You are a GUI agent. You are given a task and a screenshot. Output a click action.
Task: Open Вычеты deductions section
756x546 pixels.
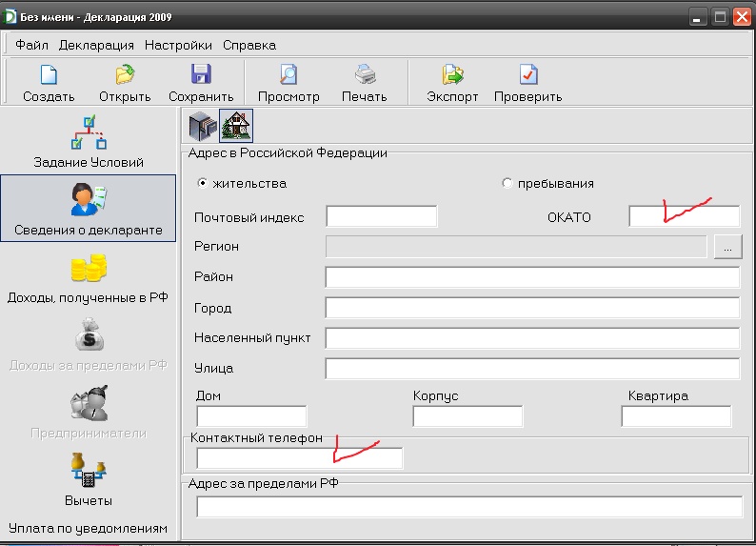pos(89,479)
